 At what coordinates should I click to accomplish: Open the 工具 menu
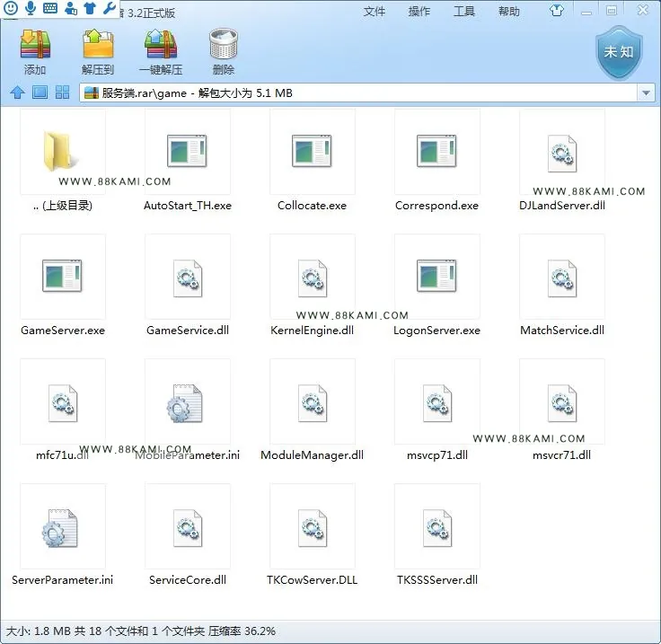point(464,12)
